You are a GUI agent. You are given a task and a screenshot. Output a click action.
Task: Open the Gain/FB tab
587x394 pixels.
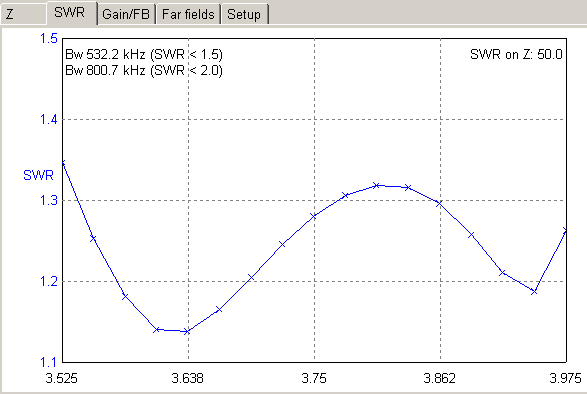126,14
